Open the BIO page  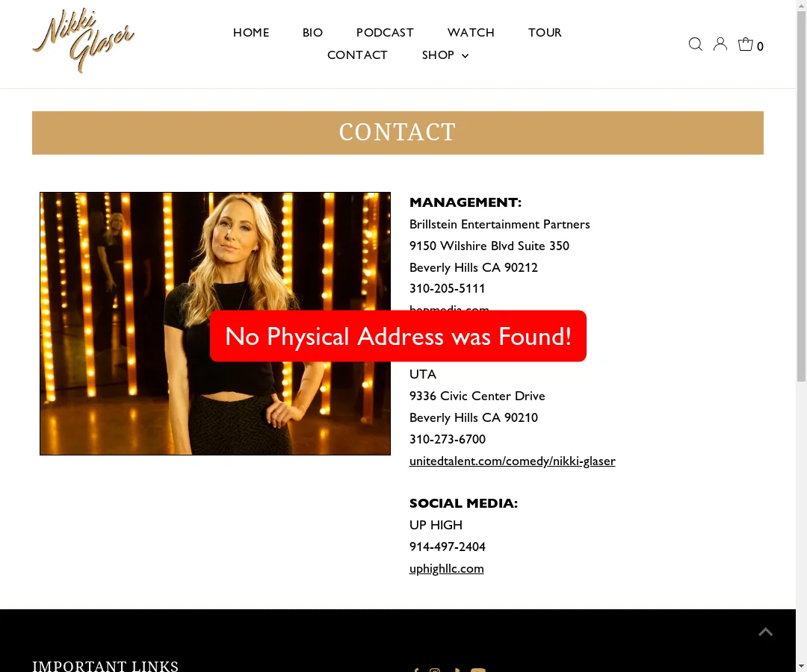pyautogui.click(x=312, y=32)
